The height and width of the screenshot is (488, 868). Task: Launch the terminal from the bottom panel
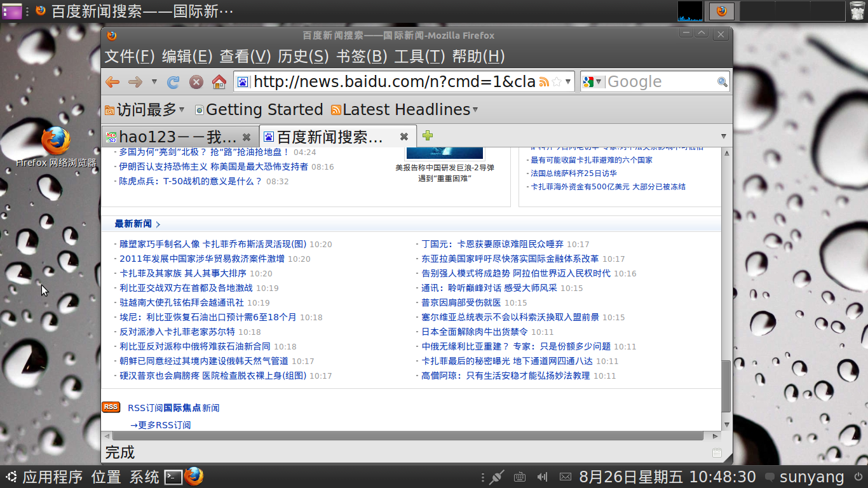coord(173,477)
